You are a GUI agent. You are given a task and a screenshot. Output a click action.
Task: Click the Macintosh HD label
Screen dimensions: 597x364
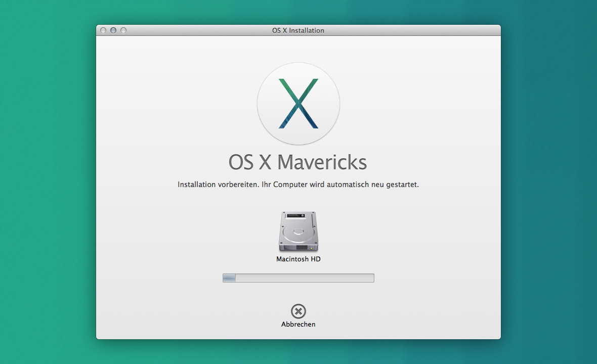pyautogui.click(x=298, y=259)
